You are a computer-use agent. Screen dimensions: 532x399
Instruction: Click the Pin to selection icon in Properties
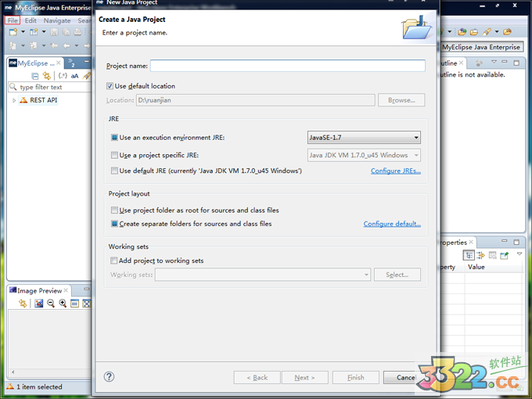coord(505,255)
